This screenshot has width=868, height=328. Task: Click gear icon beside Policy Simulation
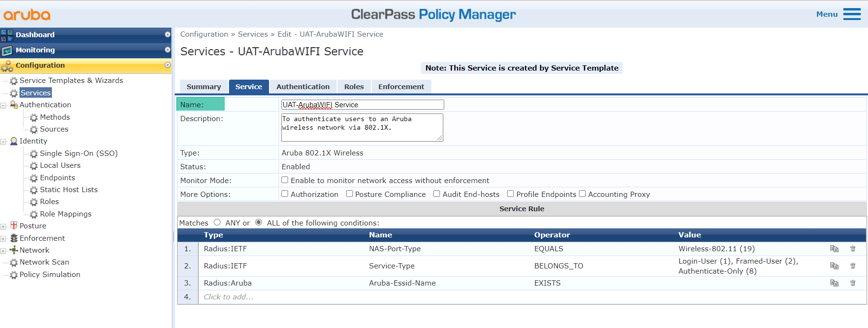14,275
